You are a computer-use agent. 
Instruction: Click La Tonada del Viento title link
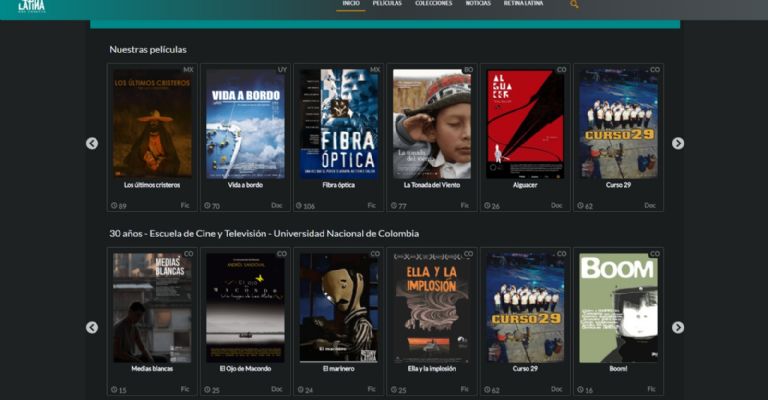click(x=432, y=185)
